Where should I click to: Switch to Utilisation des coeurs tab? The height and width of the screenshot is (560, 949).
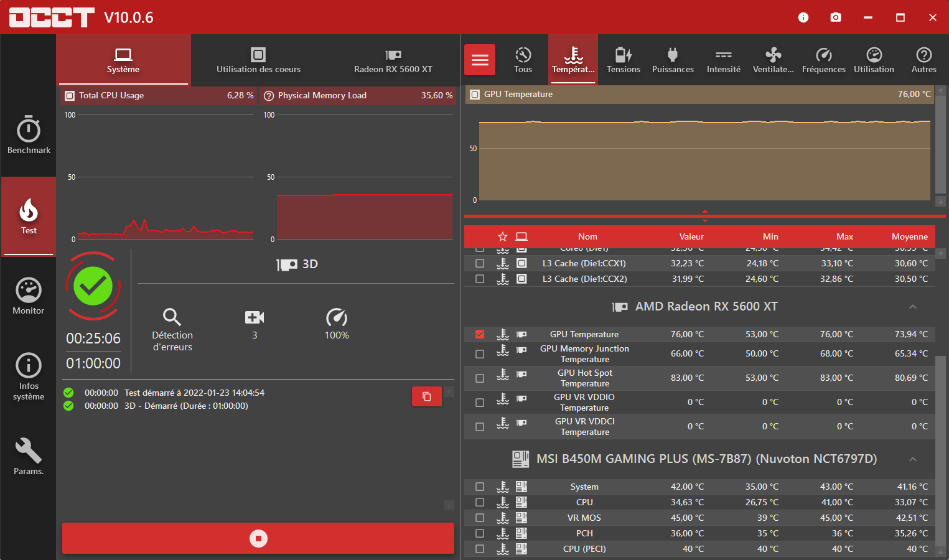(258, 60)
